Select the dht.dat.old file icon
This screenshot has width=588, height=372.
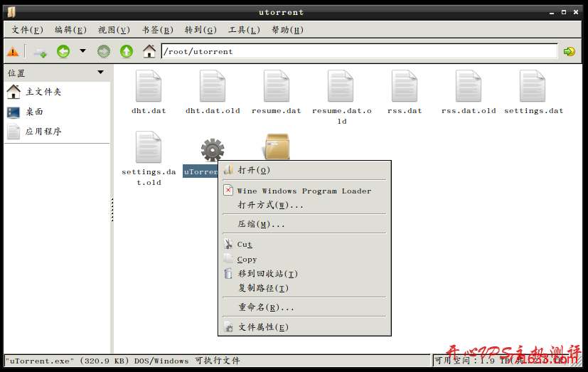tap(213, 86)
